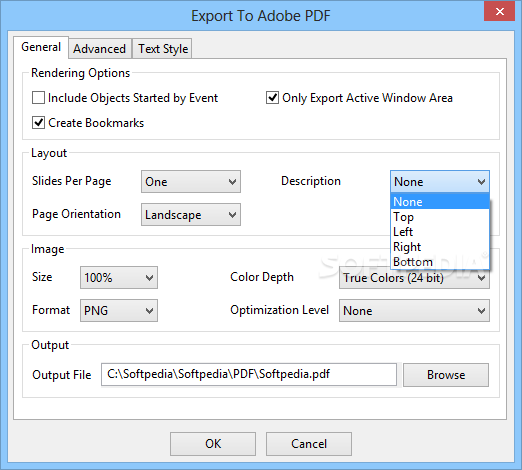Choose Right in the Description list
Image resolution: width=522 pixels, height=470 pixels.
click(x=440, y=247)
